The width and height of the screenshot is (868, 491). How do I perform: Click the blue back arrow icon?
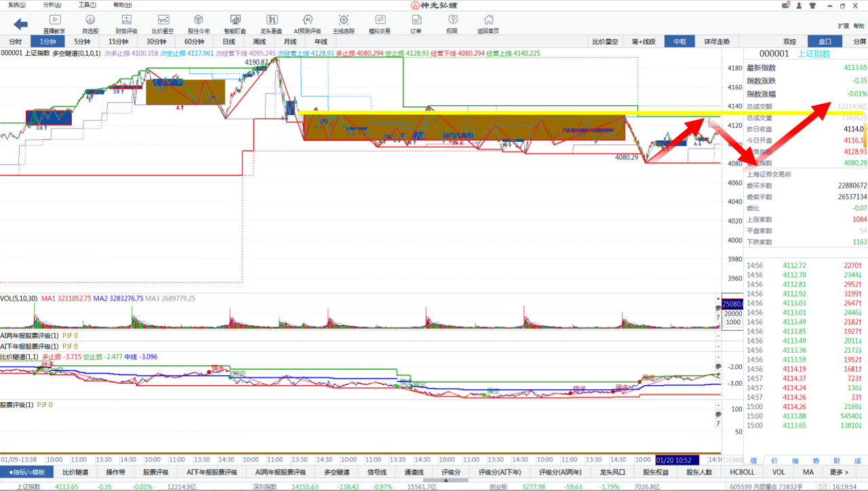coord(20,24)
